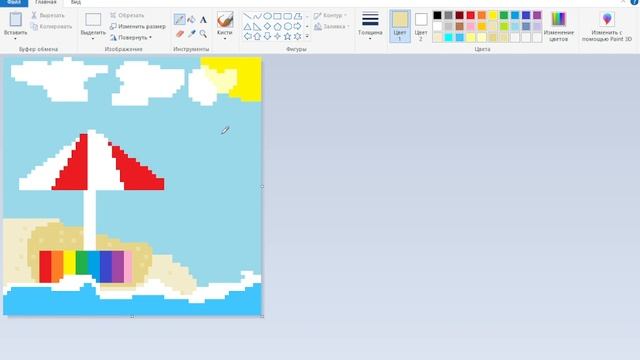640x360 pixels.
Task: Pick the Five-point star shape
Action: click(288, 36)
